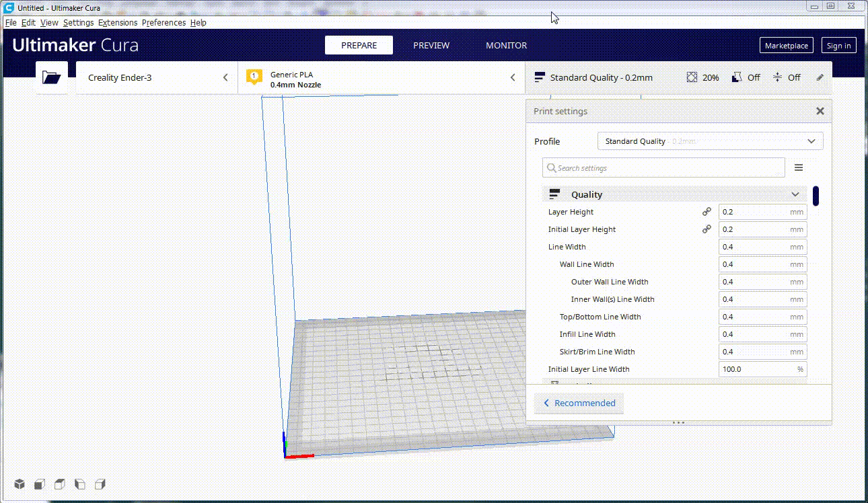Edit the Outer Wall Line Width field
Viewport: 868px width, 503px height.
pos(762,282)
